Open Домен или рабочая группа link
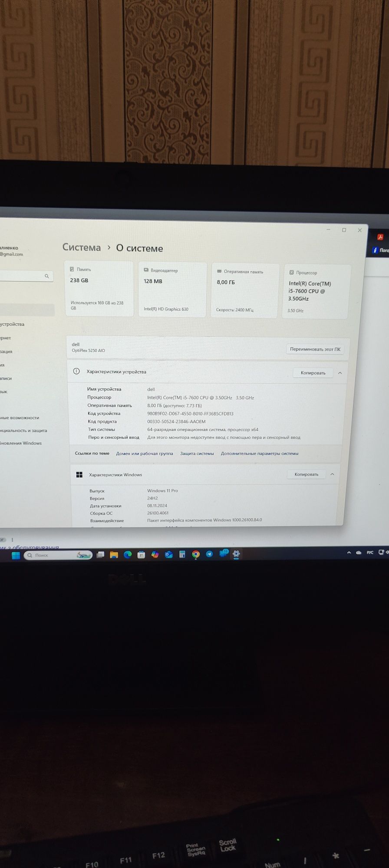The width and height of the screenshot is (389, 868). point(145,454)
